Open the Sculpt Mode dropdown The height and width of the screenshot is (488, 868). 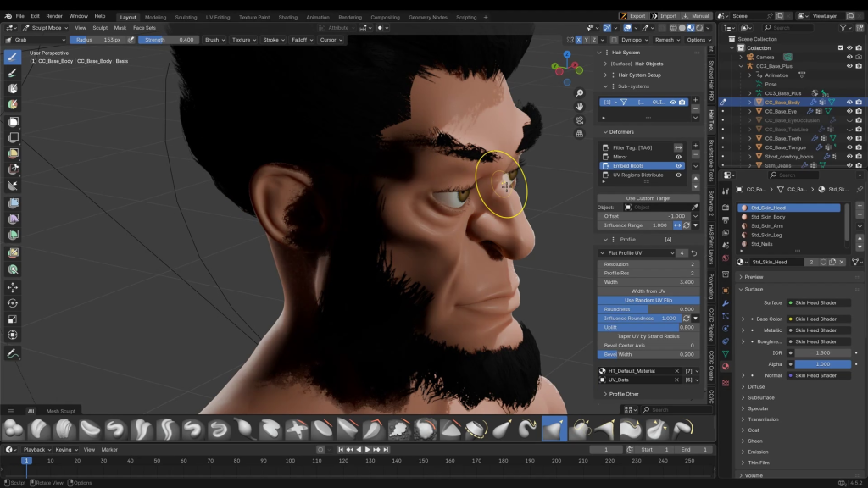point(46,27)
